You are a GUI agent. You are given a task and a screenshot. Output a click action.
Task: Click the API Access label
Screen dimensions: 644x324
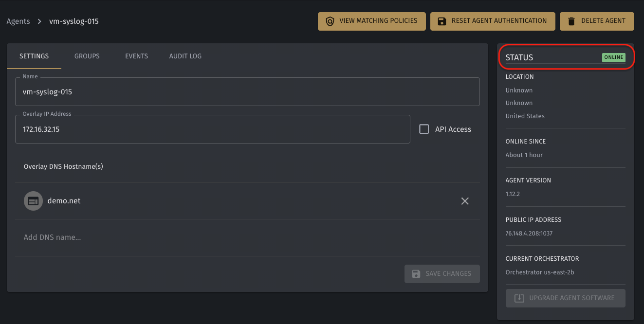coord(453,129)
